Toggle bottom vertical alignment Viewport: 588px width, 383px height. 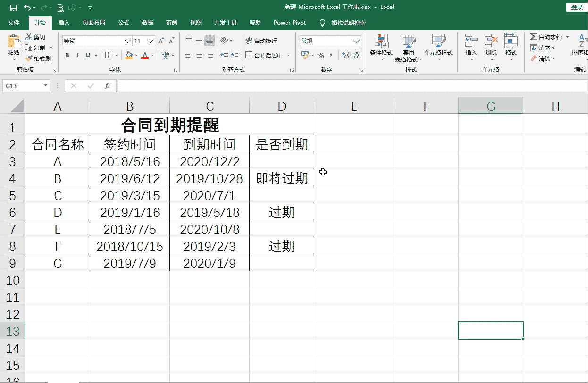pyautogui.click(x=210, y=41)
